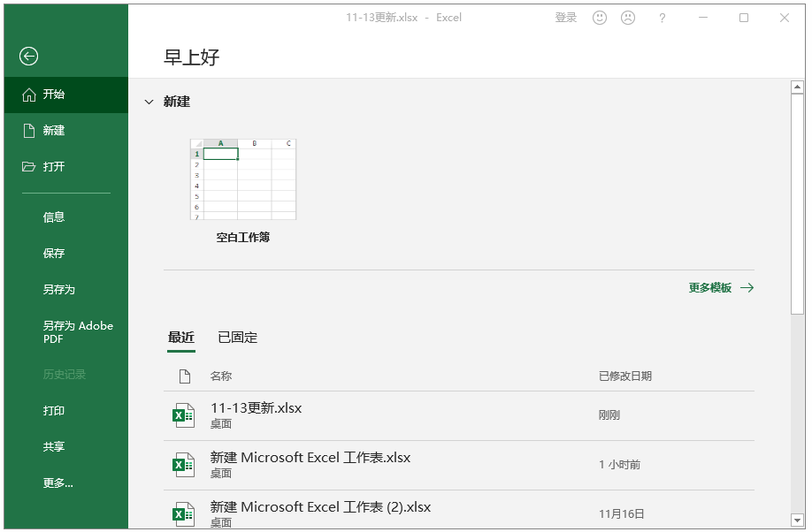Screen dimensions: 812x532
Task: Open 新建 Microsoft Excel 工作表.xlsx by name
Action: click(x=310, y=458)
